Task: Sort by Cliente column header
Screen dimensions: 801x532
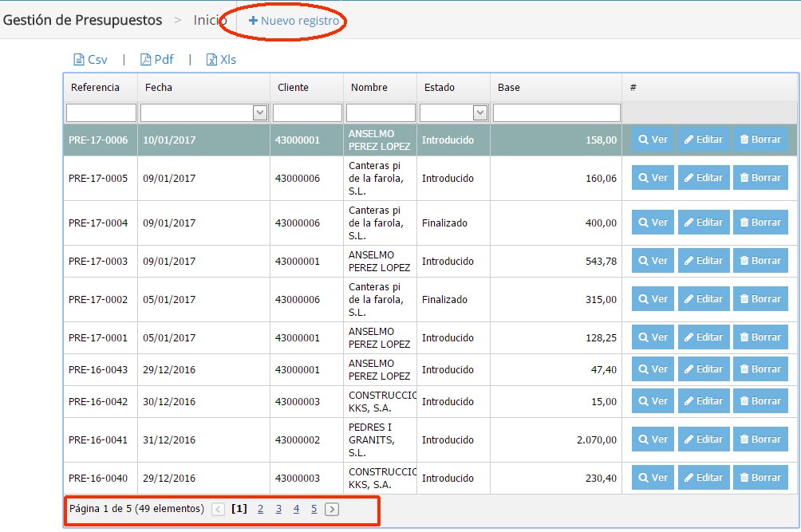Action: 293,87
